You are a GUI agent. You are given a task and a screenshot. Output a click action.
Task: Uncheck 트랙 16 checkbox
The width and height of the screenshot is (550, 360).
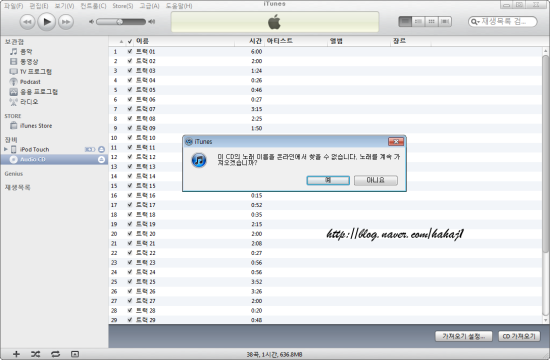pos(130,195)
